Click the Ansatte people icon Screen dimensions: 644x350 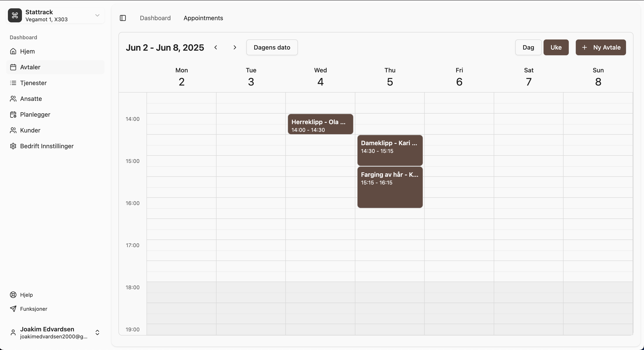click(13, 99)
